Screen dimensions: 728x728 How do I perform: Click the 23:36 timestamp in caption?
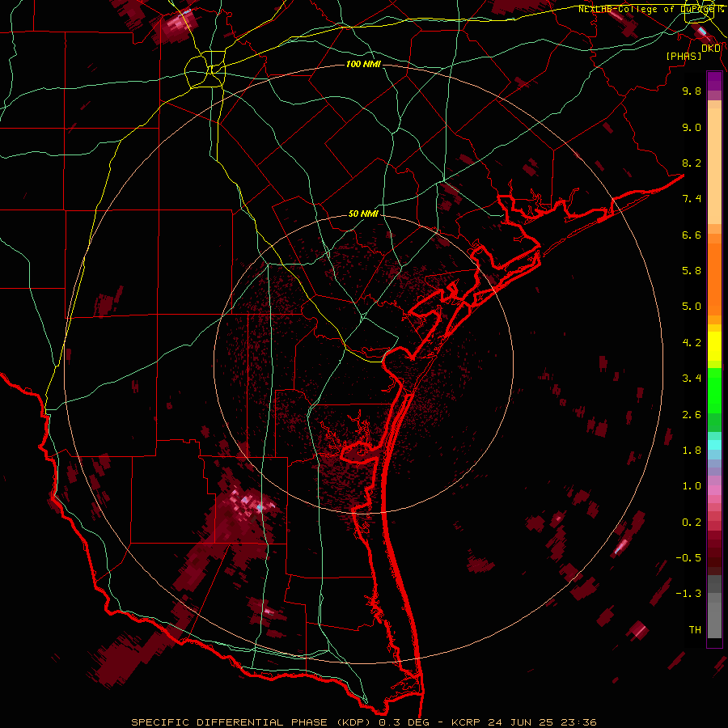[578, 722]
